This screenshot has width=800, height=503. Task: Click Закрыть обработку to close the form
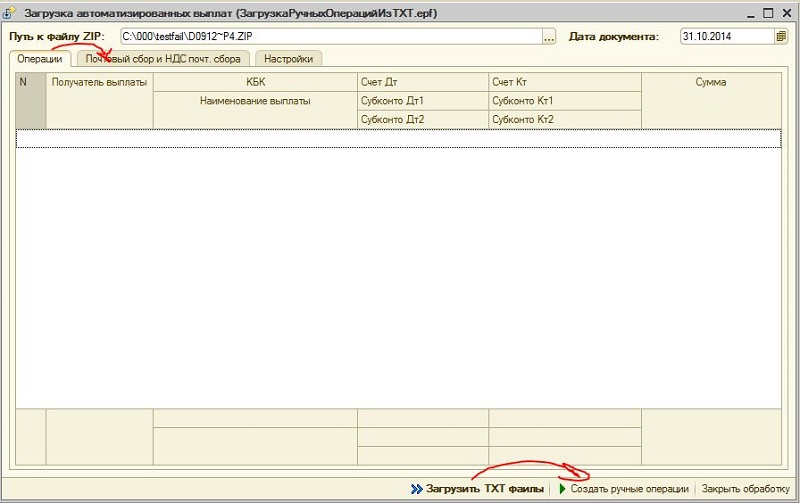[x=745, y=489]
